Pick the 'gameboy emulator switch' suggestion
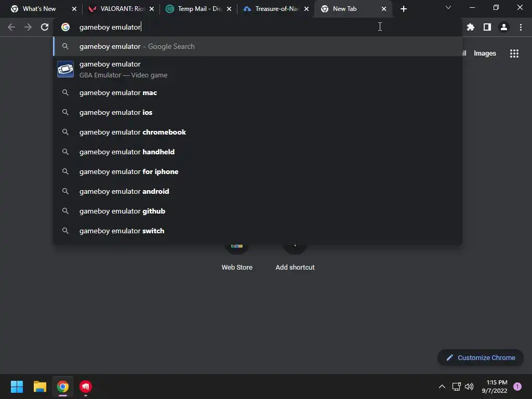This screenshot has height=399, width=532. (258, 231)
